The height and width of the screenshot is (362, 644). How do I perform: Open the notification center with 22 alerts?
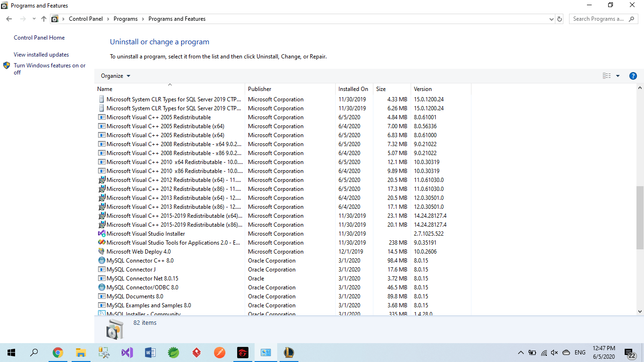coord(630,353)
